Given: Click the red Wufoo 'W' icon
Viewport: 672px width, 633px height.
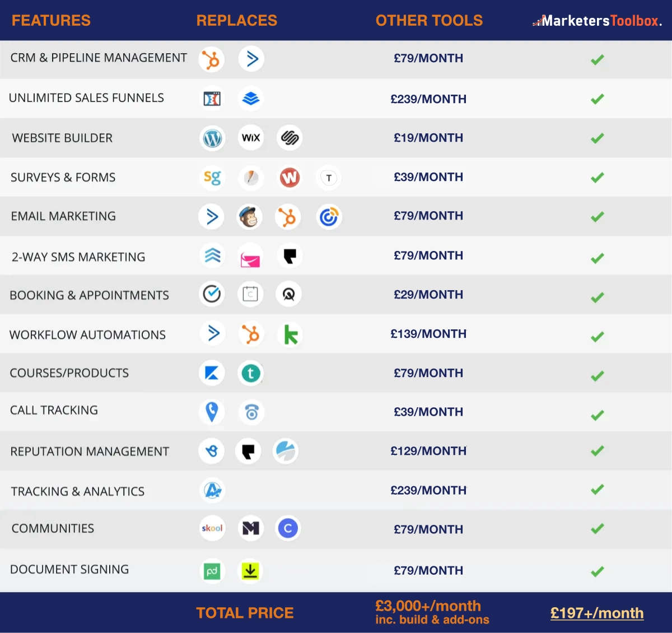Looking at the screenshot, I should point(290,178).
